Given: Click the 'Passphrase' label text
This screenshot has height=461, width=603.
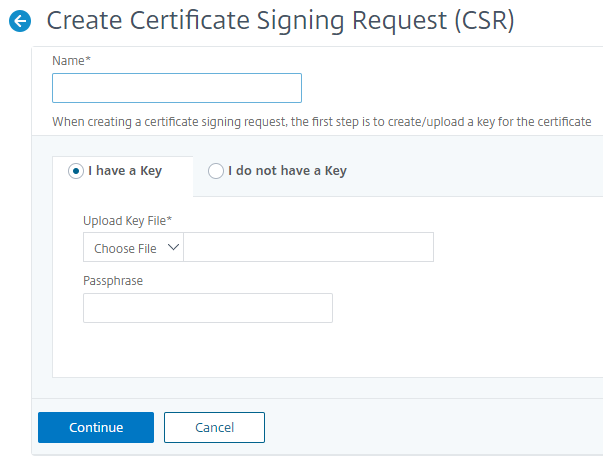Looking at the screenshot, I should (113, 281).
